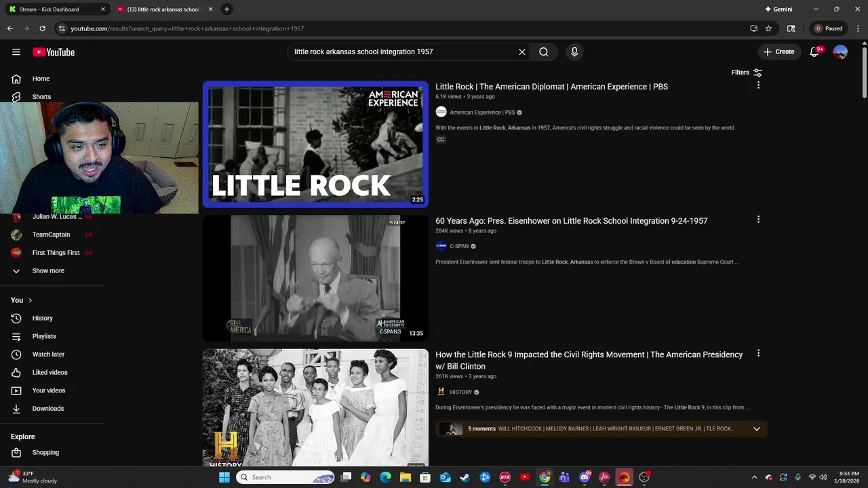
Task: Reload the page with the refresh icon
Action: pos(42,28)
